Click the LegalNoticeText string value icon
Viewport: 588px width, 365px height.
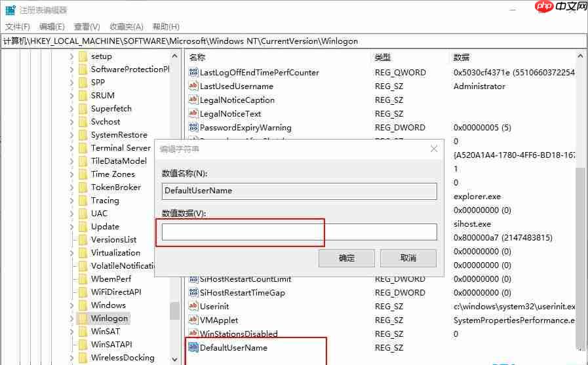193,113
